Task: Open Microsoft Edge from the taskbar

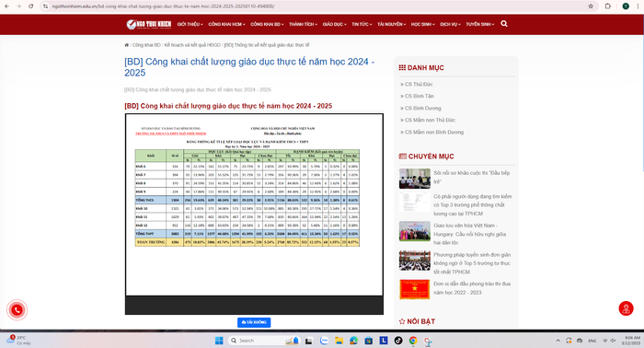Action: (353, 341)
